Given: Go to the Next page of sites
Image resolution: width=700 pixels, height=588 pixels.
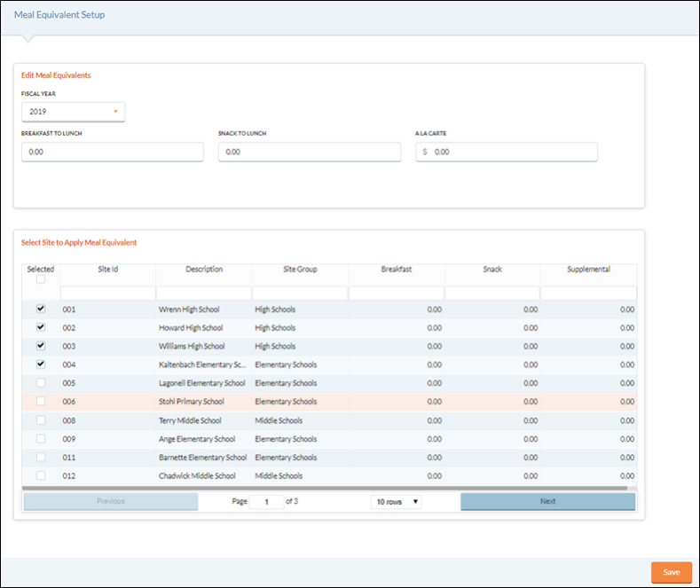Looking at the screenshot, I should pos(547,501).
